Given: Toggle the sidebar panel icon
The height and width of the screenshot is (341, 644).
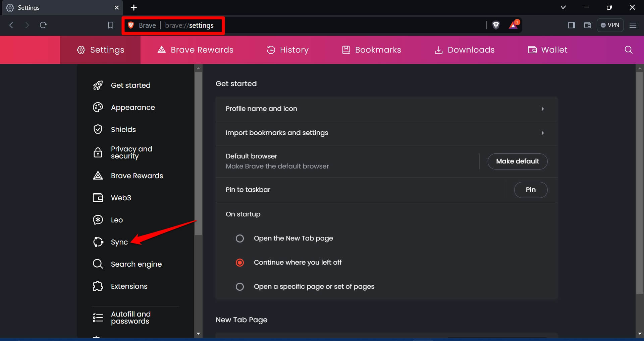Looking at the screenshot, I should click(572, 25).
